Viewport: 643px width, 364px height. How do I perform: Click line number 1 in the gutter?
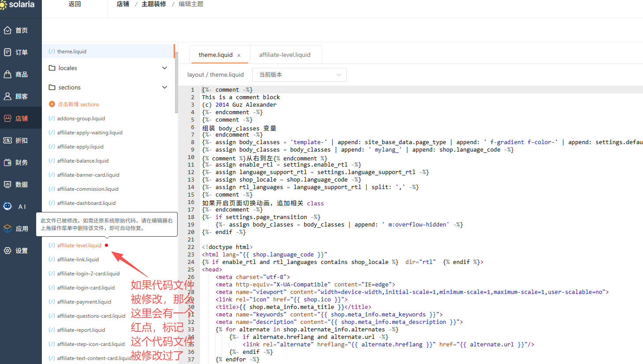pos(192,90)
